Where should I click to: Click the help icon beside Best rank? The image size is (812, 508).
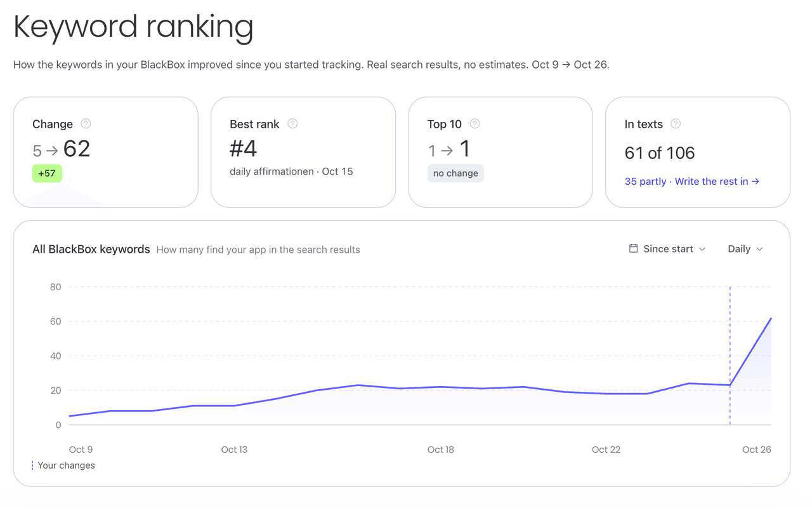(x=292, y=124)
